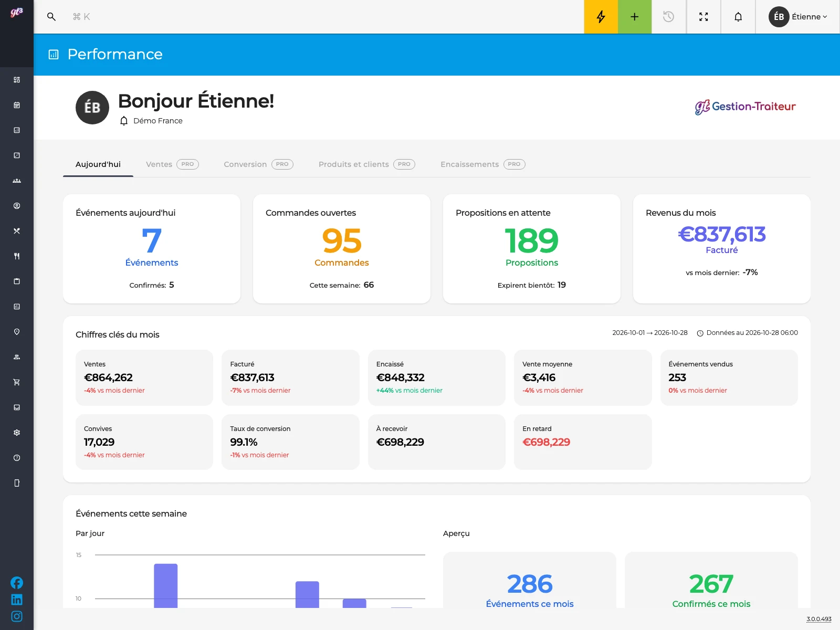Screen dimensions: 840x630
Task: Select the Aujourd'hui tab
Action: (98, 164)
